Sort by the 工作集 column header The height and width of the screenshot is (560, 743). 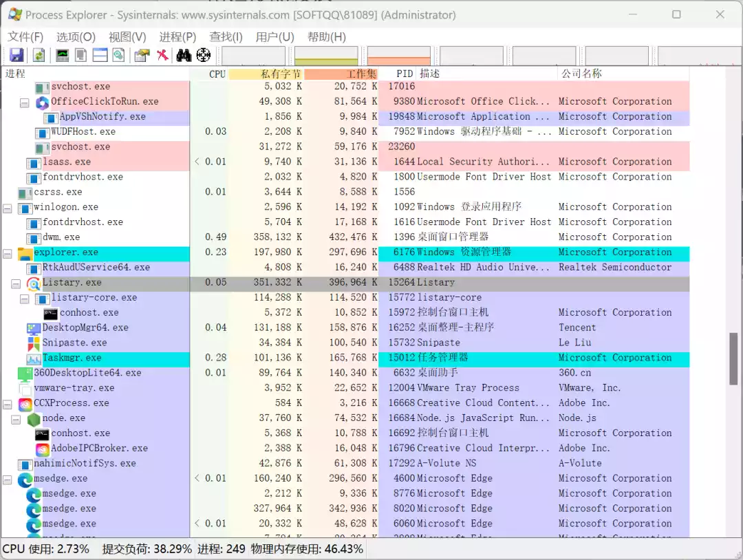(x=341, y=74)
